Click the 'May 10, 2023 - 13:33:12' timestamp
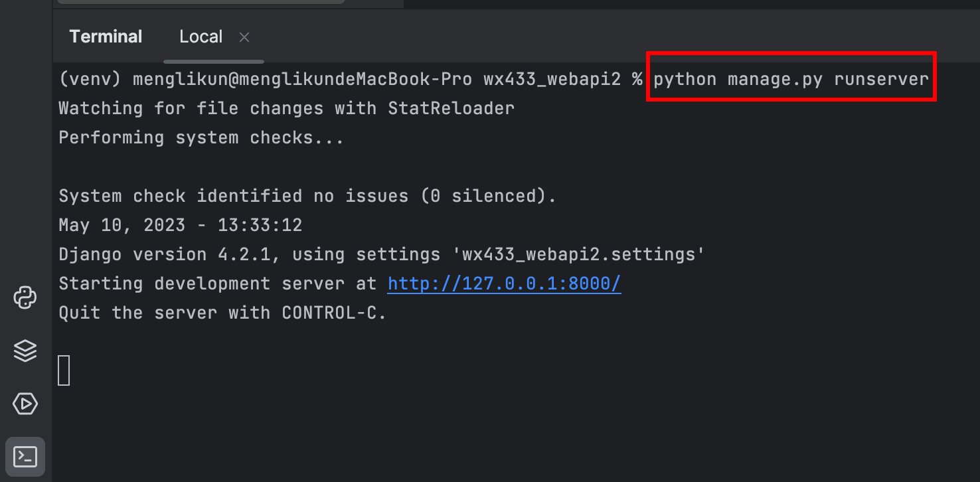This screenshot has width=980, height=482. coord(181,225)
